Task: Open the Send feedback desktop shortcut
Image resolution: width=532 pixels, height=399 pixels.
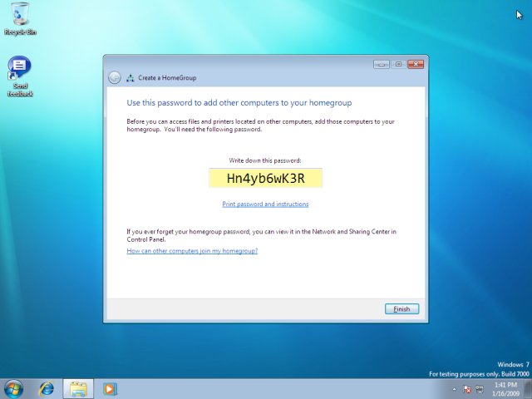Action: click(20, 76)
